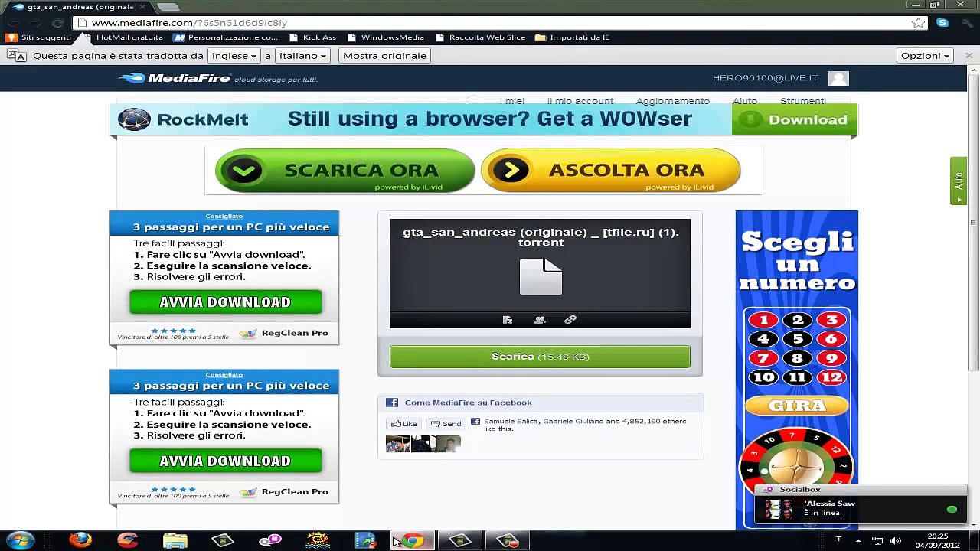980x551 pixels.
Task: Open the italiano target language dropdown
Action: (302, 56)
